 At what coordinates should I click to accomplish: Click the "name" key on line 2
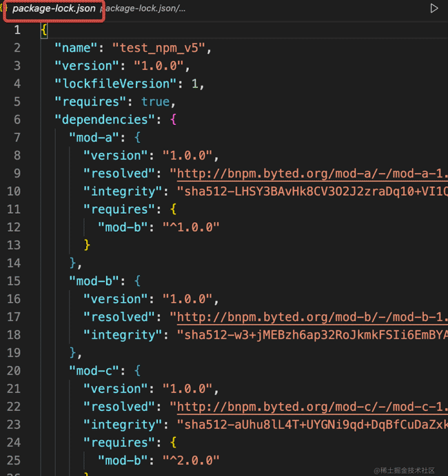[x=76, y=48]
